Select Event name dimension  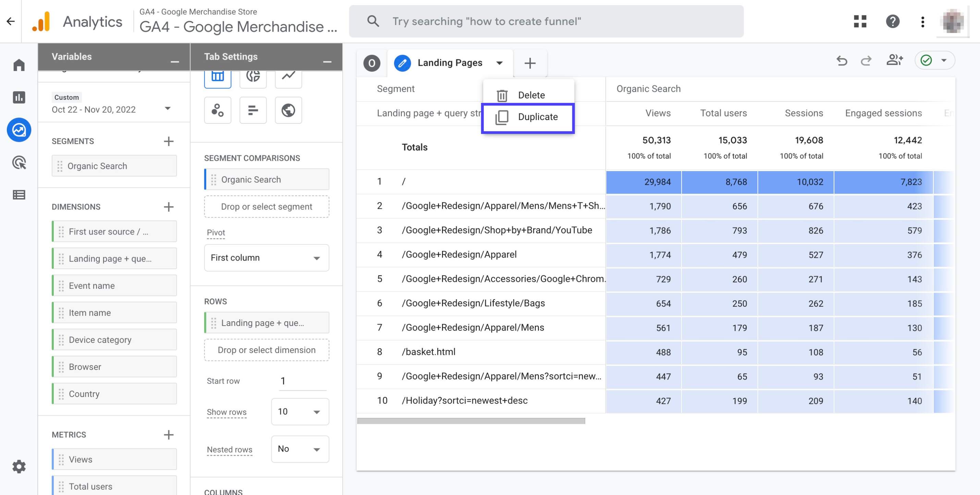[114, 285]
